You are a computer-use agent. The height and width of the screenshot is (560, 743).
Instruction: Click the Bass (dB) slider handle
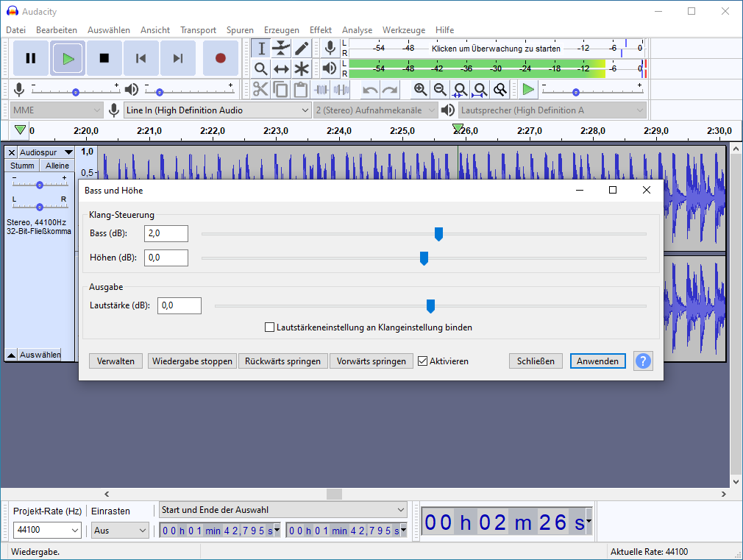point(438,234)
